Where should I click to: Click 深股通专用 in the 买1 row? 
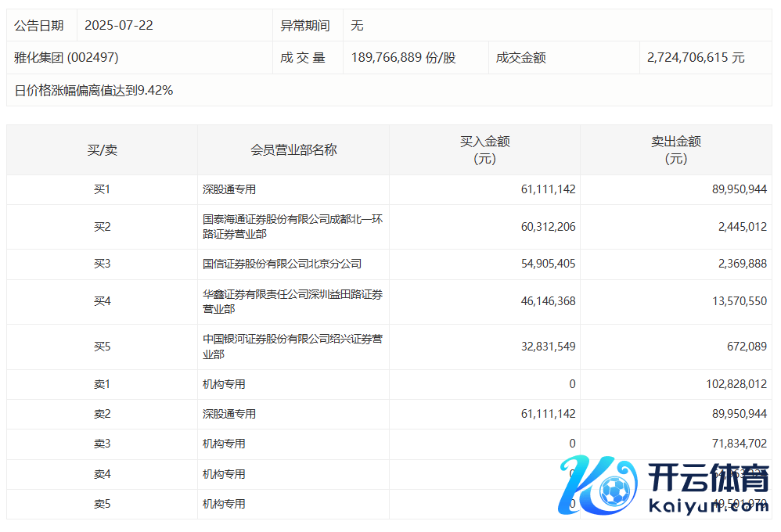229,189
